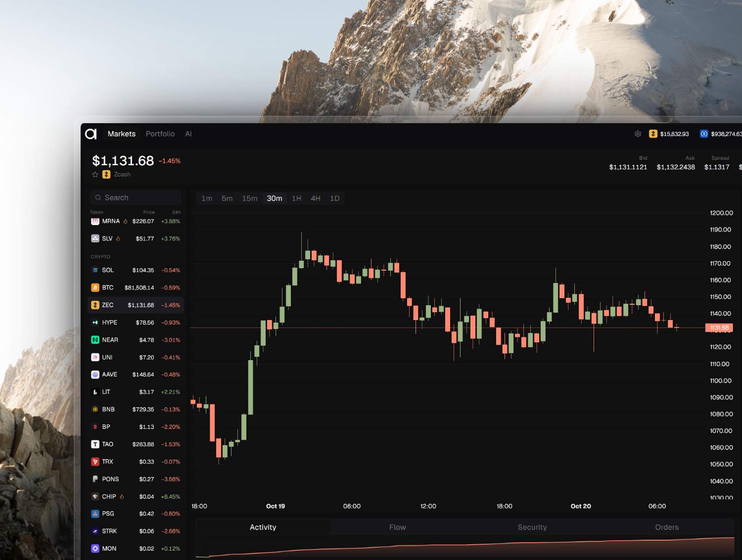Click the STRK token icon
The width and height of the screenshot is (742, 560).
click(x=95, y=531)
